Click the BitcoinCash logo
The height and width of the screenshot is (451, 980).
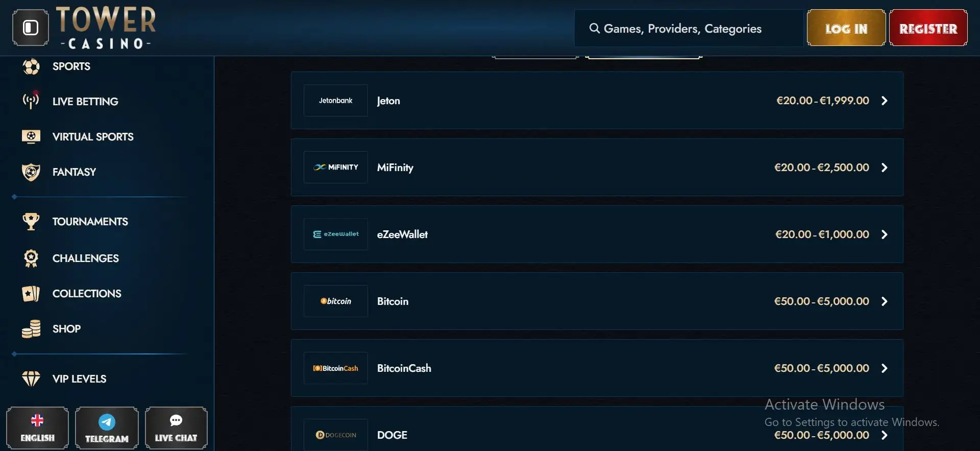(336, 368)
